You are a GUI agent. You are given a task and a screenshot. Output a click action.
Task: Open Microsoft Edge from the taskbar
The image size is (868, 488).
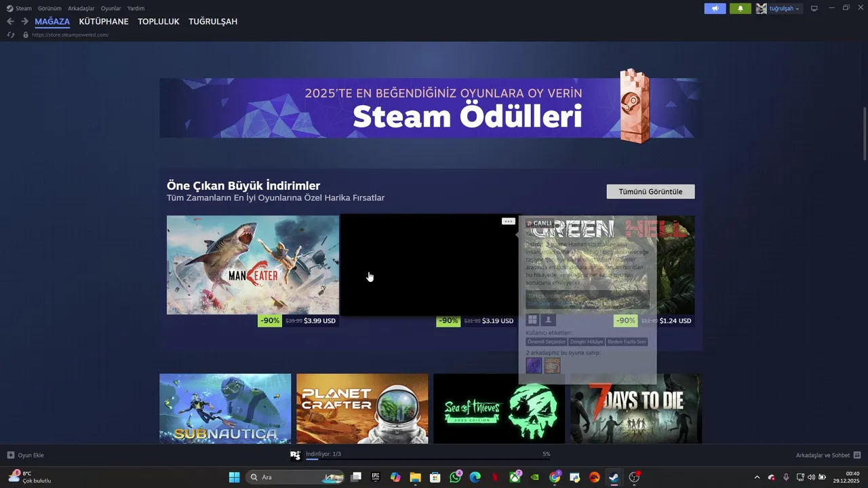click(475, 477)
